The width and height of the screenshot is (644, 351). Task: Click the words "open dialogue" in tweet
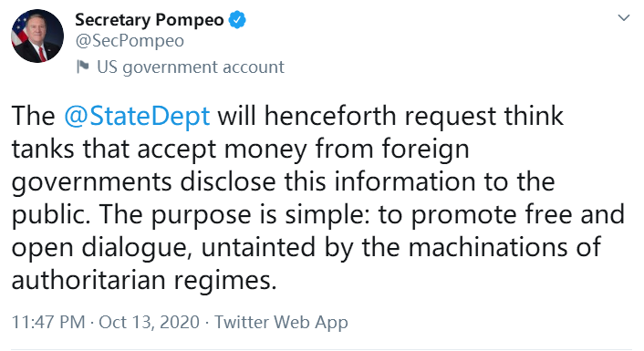[99, 248]
